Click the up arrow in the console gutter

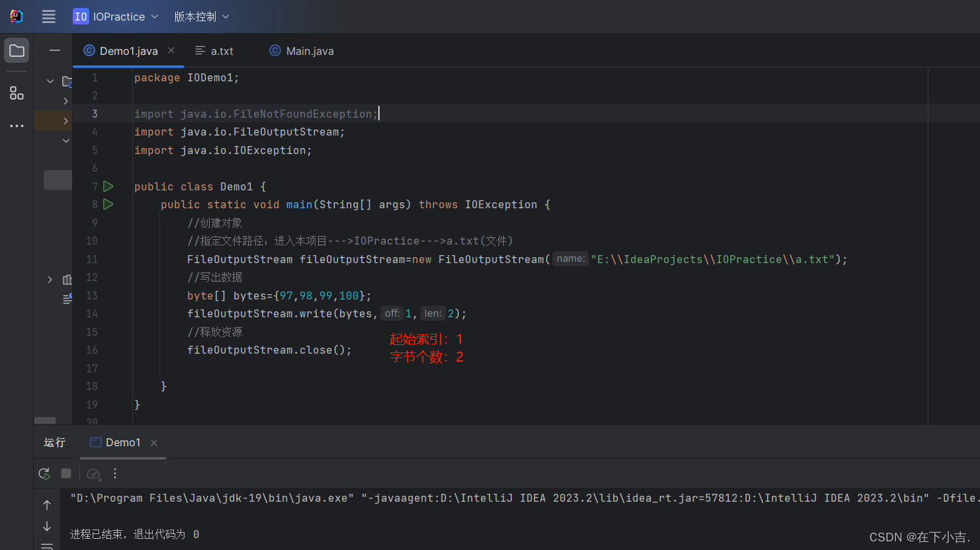pos(47,505)
